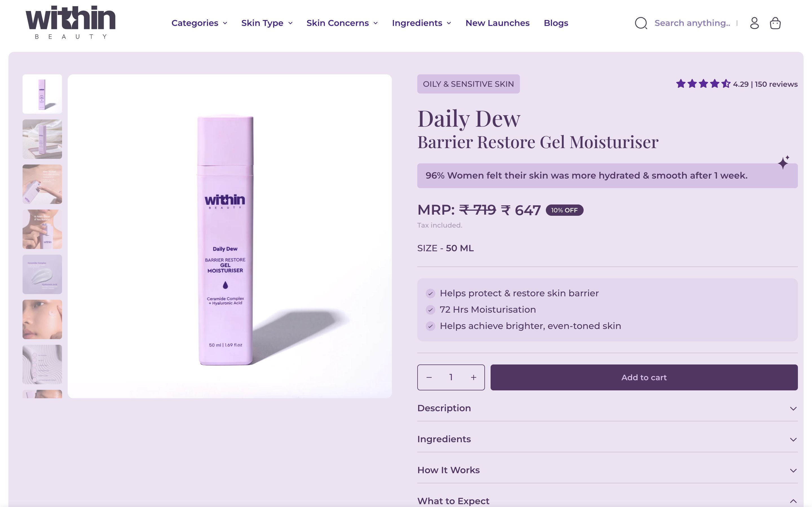Open the New Launches menu item
Viewport: 812px width, 507px height.
point(497,23)
